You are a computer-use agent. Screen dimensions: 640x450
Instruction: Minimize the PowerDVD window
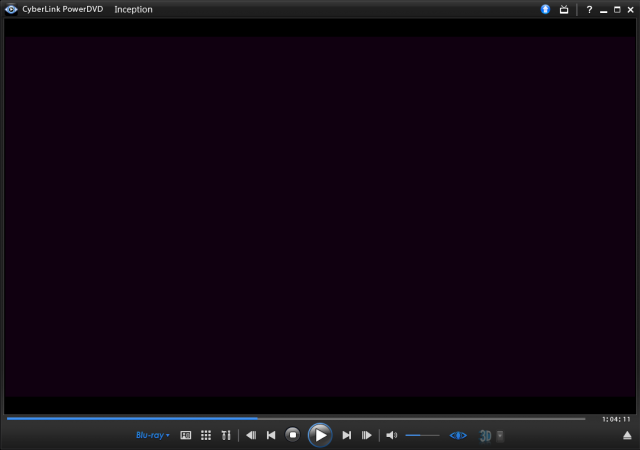(603, 10)
